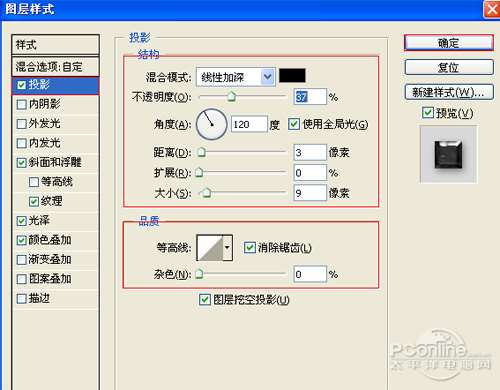Enable the 外发光 outer glow checkbox
500x390 pixels.
pos(22,124)
